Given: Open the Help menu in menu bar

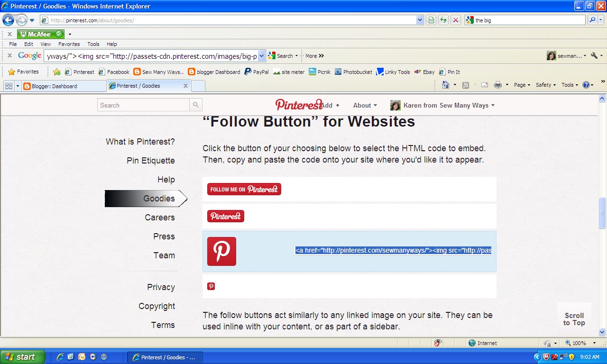Looking at the screenshot, I should pos(111,44).
